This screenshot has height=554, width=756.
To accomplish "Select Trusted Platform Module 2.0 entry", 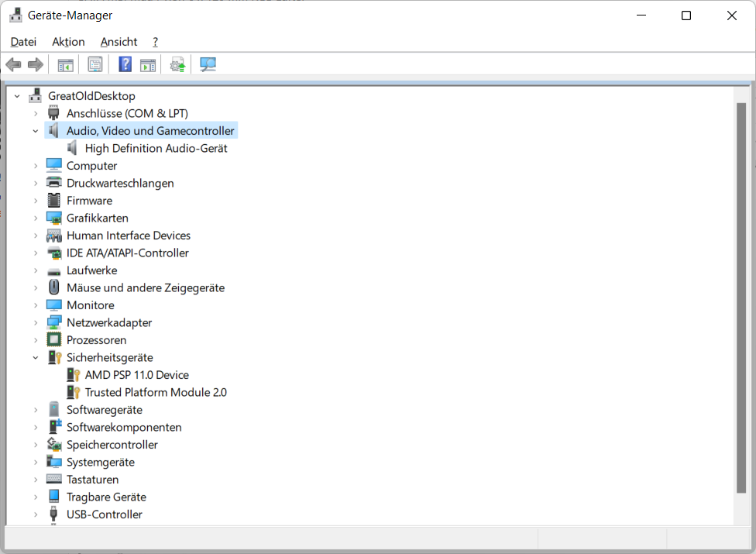I will click(156, 392).
